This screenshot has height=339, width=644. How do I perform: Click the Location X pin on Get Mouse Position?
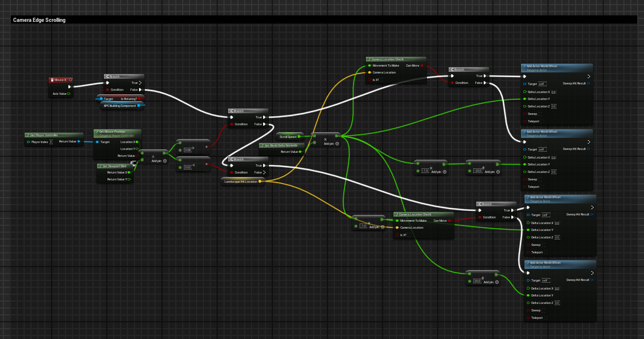[x=137, y=141]
